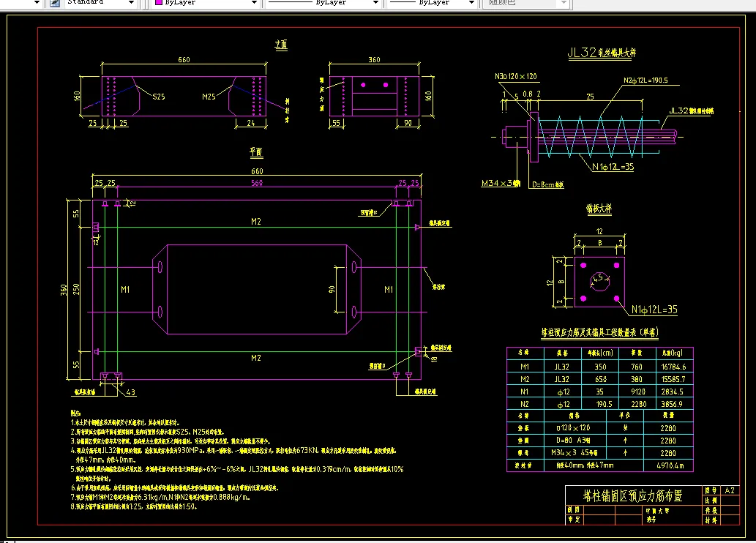Select table cell 9120
Screen dimensions: 756x543
tap(638, 392)
